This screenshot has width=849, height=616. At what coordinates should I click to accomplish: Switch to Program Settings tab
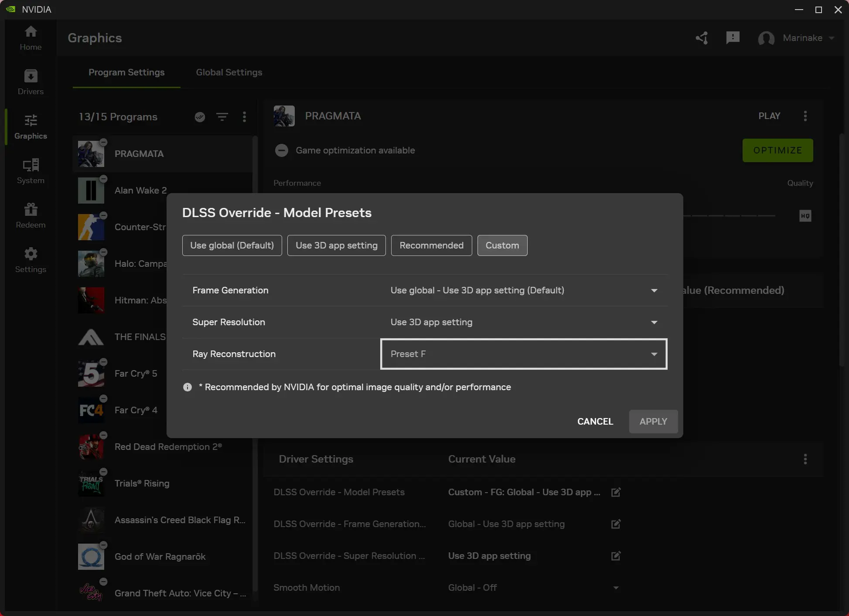pyautogui.click(x=126, y=72)
